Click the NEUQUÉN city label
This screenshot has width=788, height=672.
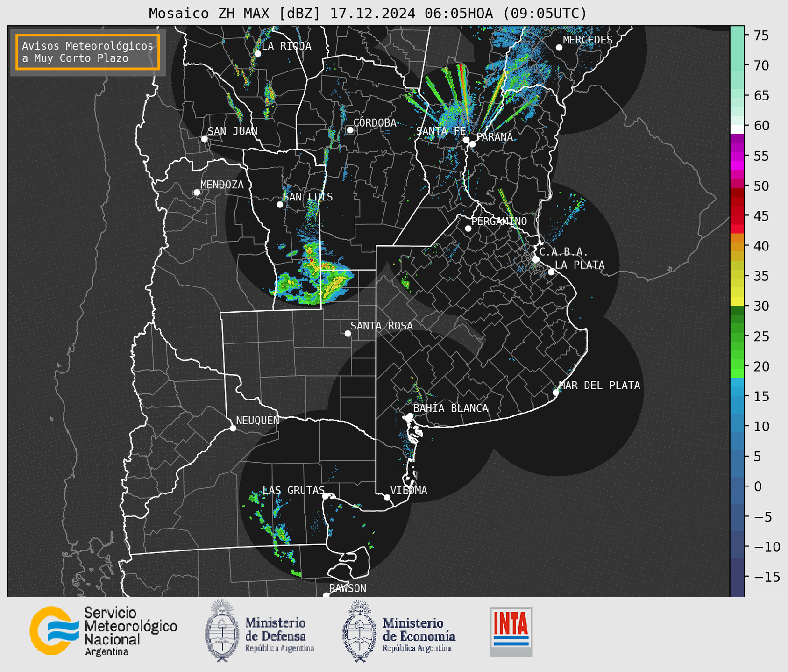pyautogui.click(x=257, y=420)
